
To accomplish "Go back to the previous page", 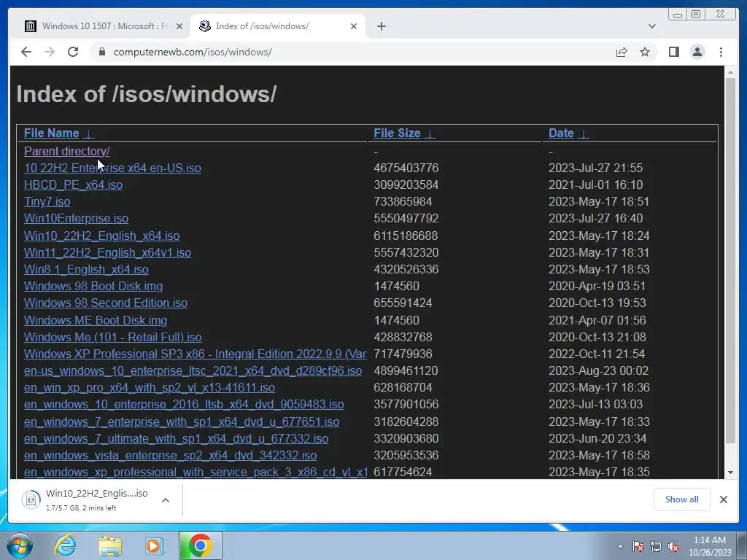I will (26, 52).
